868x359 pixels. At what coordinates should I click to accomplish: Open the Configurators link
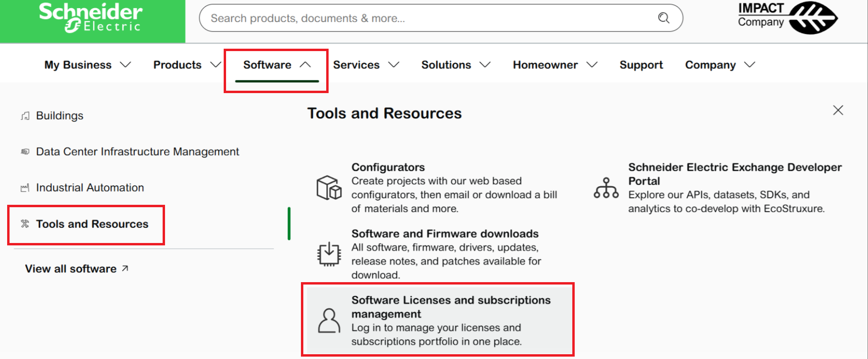tap(388, 167)
